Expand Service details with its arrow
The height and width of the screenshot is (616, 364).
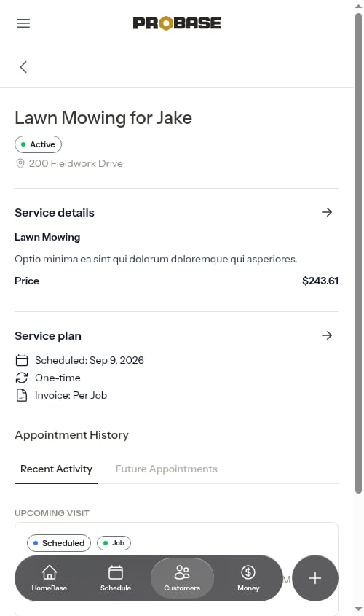327,212
